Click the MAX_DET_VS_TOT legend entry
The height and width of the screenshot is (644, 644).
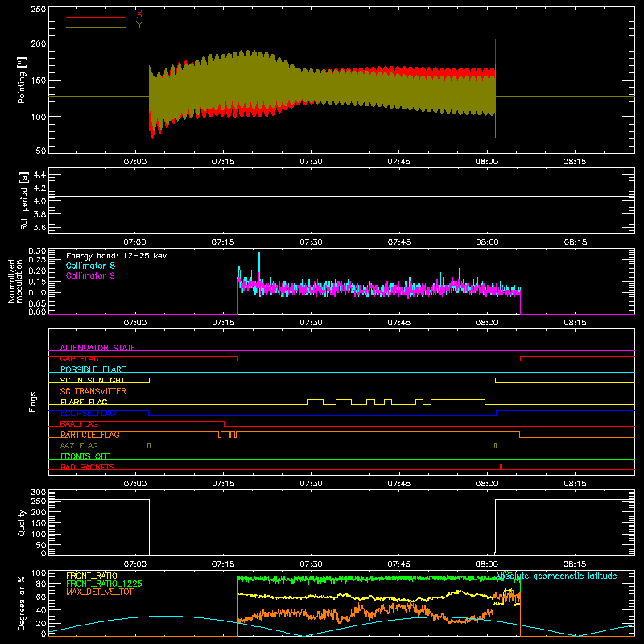[x=98, y=592]
